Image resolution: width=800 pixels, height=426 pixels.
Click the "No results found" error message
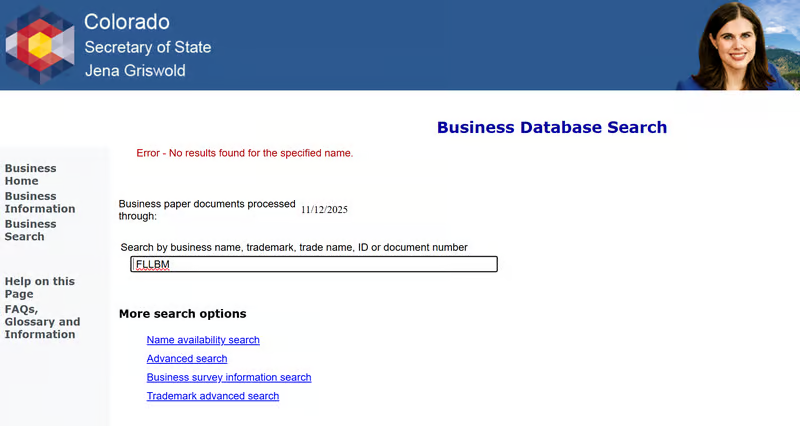[x=245, y=153]
